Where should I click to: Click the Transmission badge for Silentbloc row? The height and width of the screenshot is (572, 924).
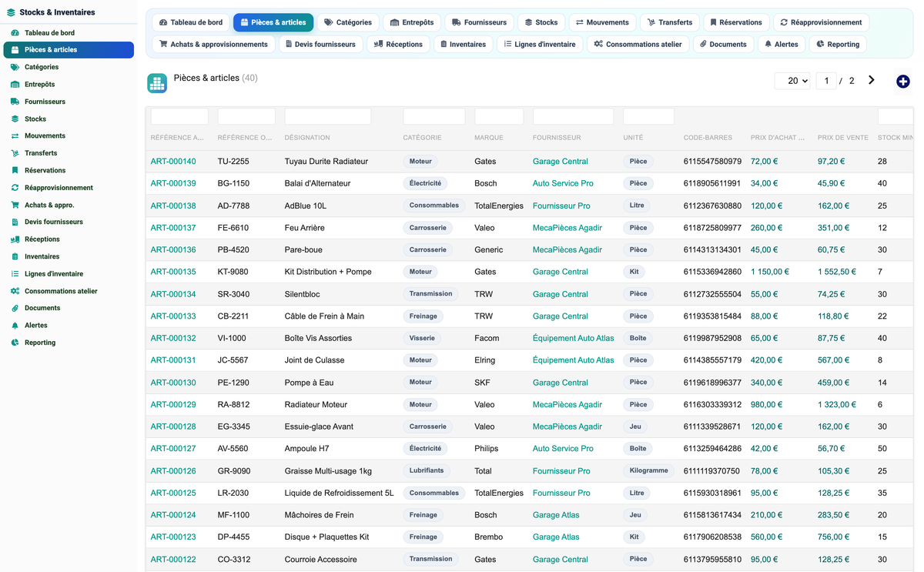[x=431, y=294]
